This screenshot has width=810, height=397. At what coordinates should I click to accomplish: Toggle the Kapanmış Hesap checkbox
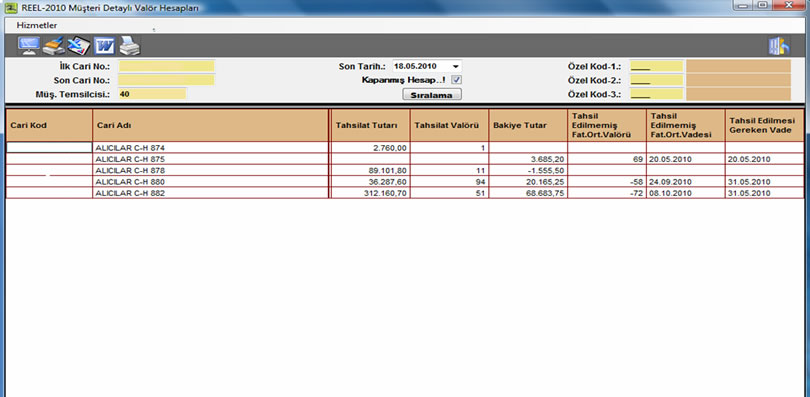pos(457,80)
